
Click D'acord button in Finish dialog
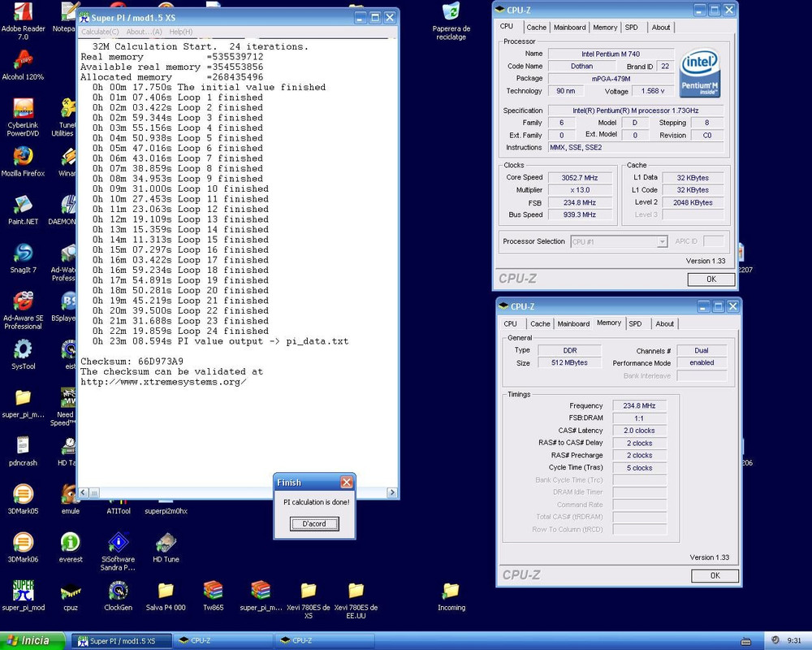313,523
